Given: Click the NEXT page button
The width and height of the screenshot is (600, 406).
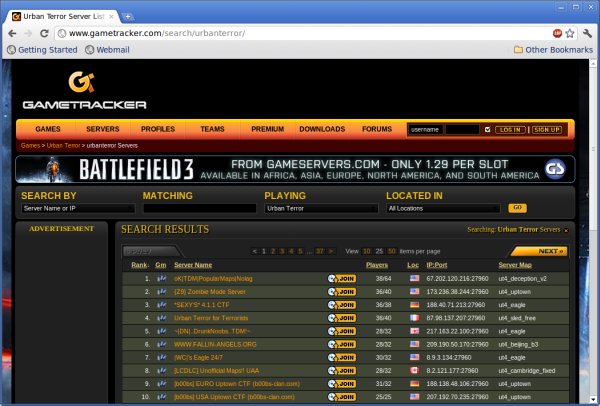Looking at the screenshot, I should (541, 251).
